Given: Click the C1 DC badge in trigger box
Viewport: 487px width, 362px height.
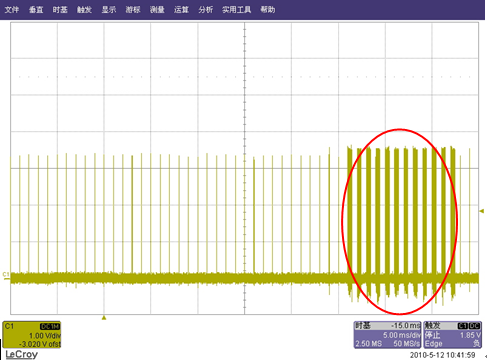Looking at the screenshot, I should 469,326.
